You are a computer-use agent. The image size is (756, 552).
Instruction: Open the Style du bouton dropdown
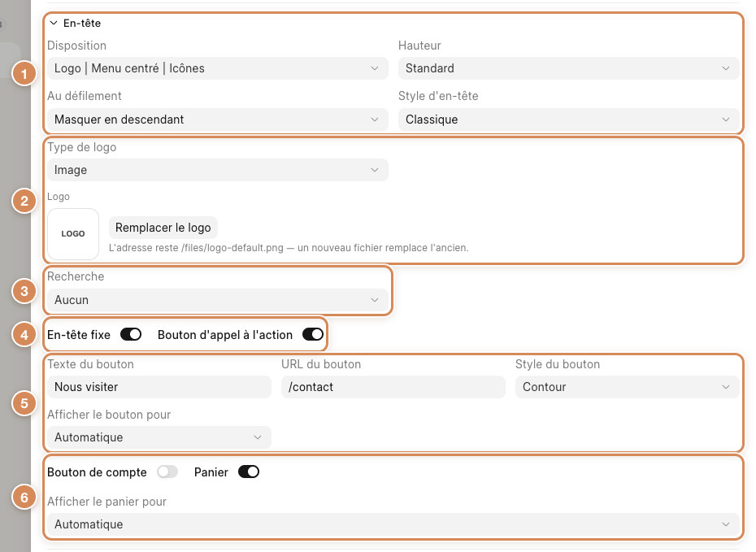628,387
